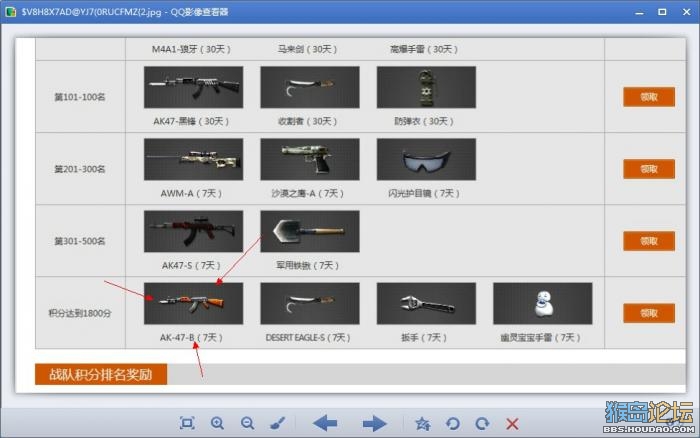Click the AK-47-B (7天) caption
This screenshot has height=438, width=700.
191,338
